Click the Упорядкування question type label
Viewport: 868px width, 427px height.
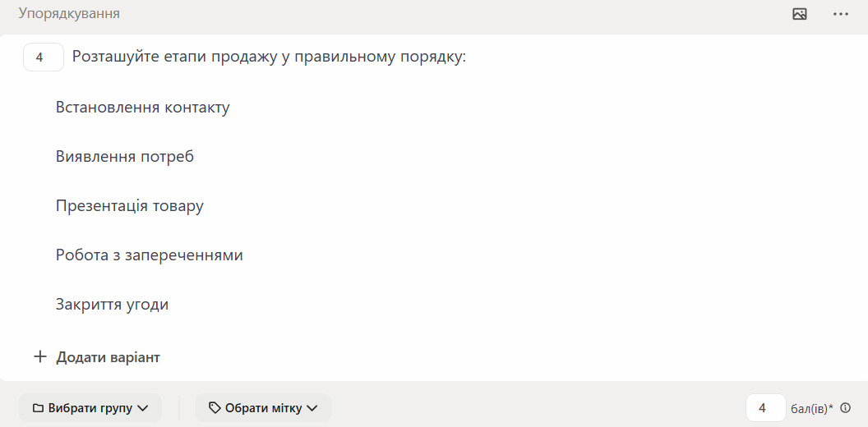69,14
